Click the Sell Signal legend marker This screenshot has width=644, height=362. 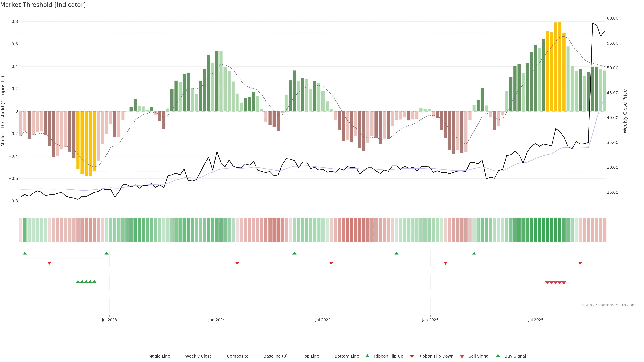point(462,356)
